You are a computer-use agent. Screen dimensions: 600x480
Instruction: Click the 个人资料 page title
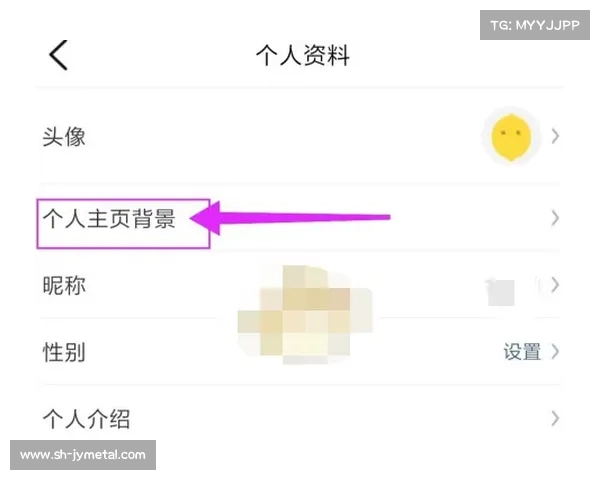303,55
